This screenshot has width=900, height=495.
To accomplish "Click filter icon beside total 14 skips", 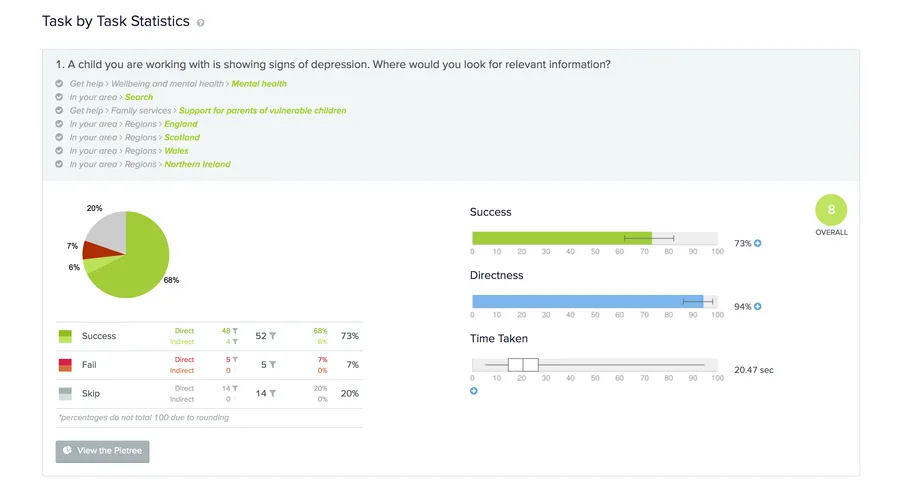I will pos(272,394).
